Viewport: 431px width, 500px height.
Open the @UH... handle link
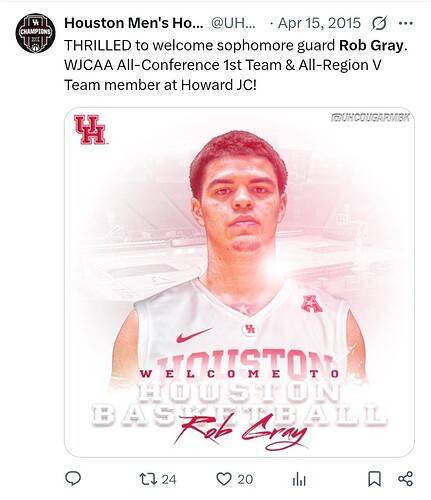233,23
